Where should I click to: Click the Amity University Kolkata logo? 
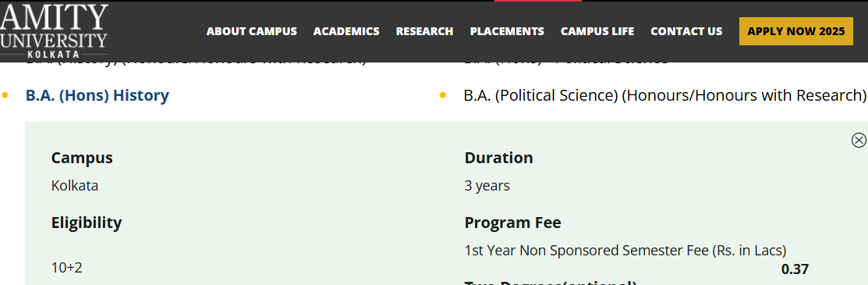(53, 31)
